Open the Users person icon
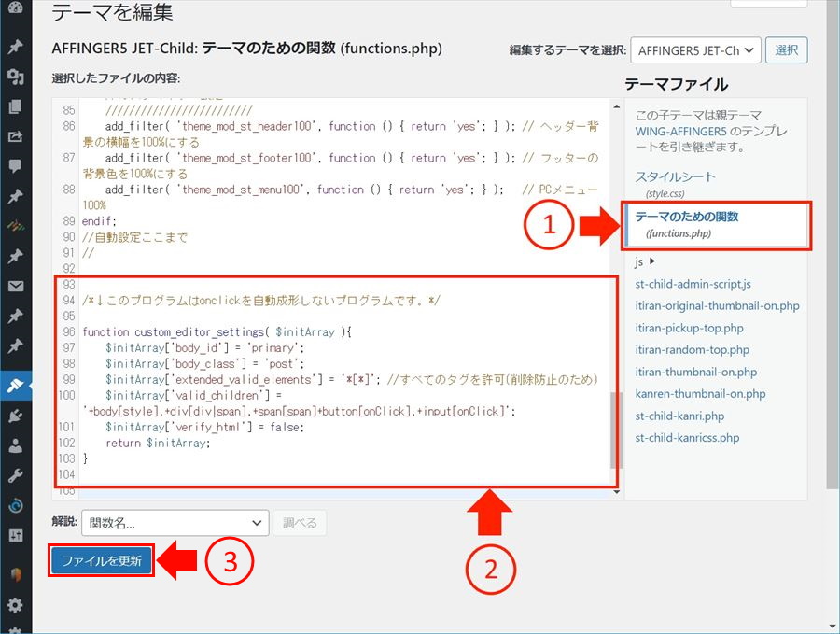The width and height of the screenshot is (840, 634). pos(15,445)
